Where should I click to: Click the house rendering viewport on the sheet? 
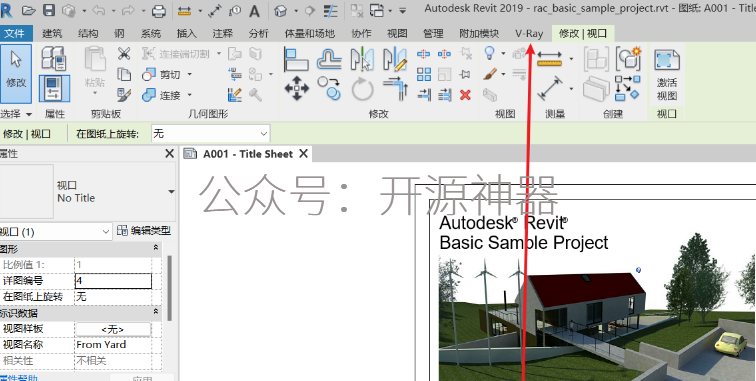597,318
